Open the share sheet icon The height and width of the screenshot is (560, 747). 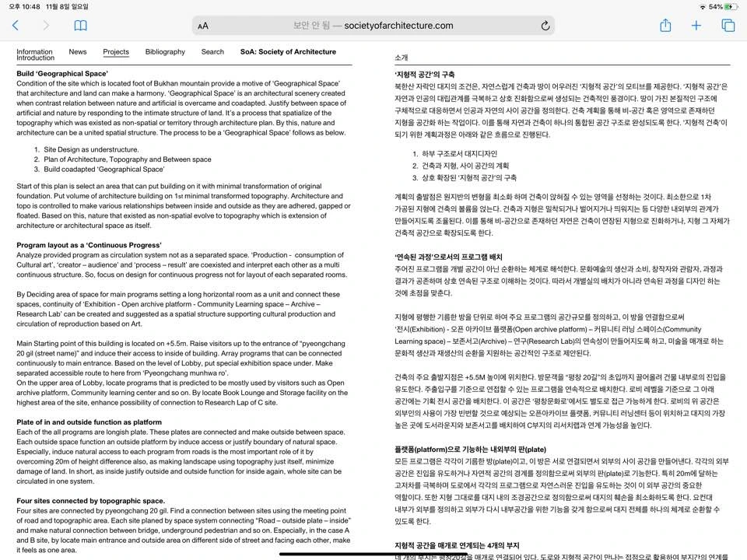(x=665, y=25)
